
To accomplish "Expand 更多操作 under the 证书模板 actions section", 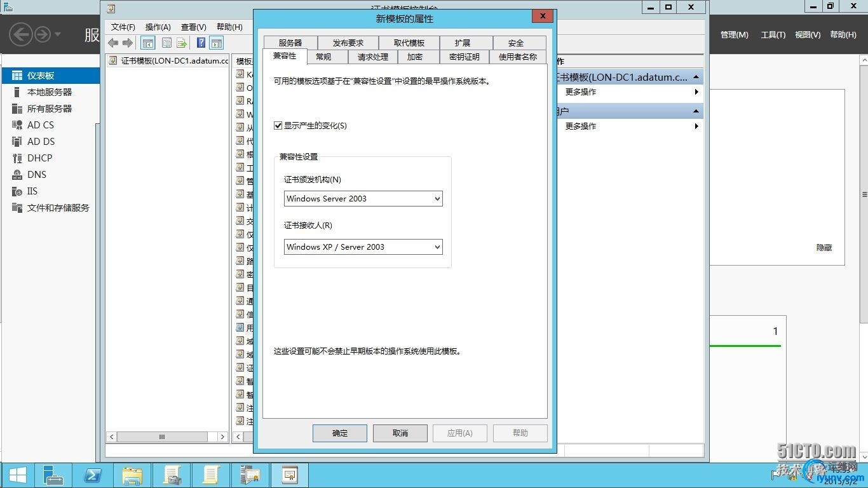I will pyautogui.click(x=632, y=92).
